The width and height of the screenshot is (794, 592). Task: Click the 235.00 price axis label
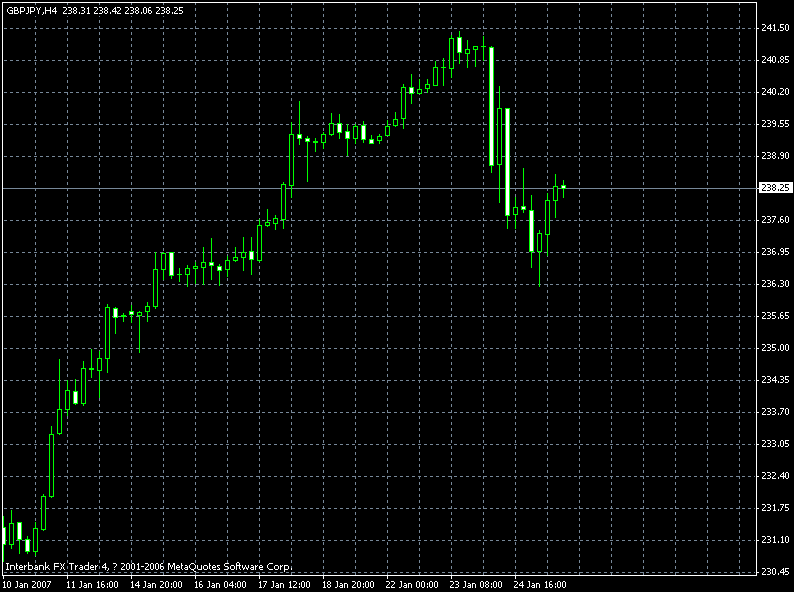[775, 348]
